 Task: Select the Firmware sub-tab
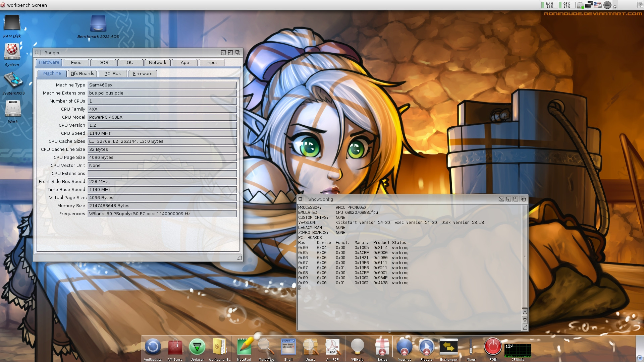(143, 74)
